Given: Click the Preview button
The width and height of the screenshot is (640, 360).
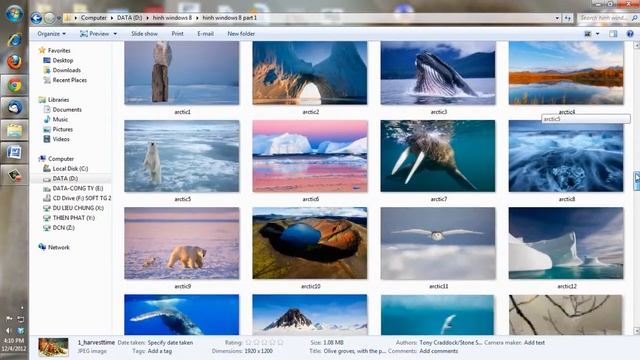Looking at the screenshot, I should coord(95,34).
